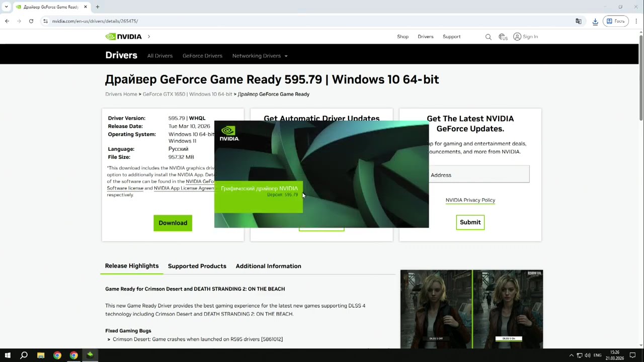Click the Sign In account icon
The height and width of the screenshot is (362, 644).
(517, 37)
